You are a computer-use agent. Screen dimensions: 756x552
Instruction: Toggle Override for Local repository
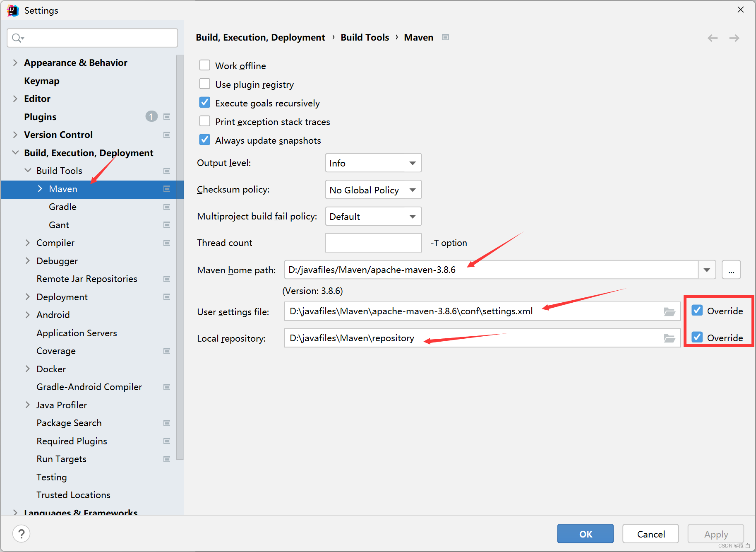697,337
